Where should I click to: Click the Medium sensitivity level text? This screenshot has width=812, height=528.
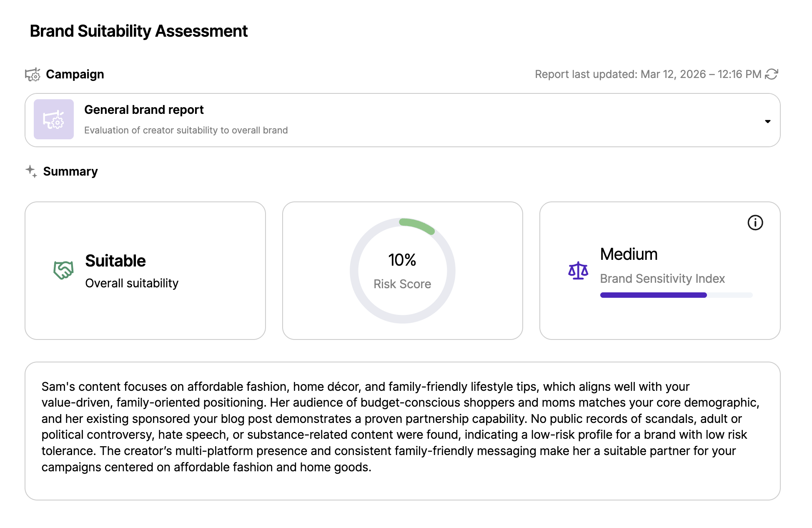click(629, 254)
